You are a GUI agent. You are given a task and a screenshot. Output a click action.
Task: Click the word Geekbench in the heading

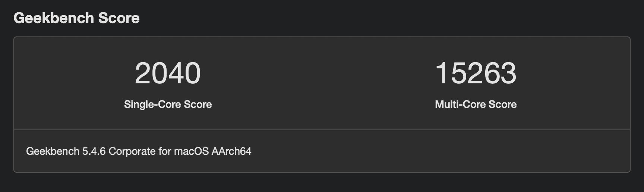coord(54,18)
